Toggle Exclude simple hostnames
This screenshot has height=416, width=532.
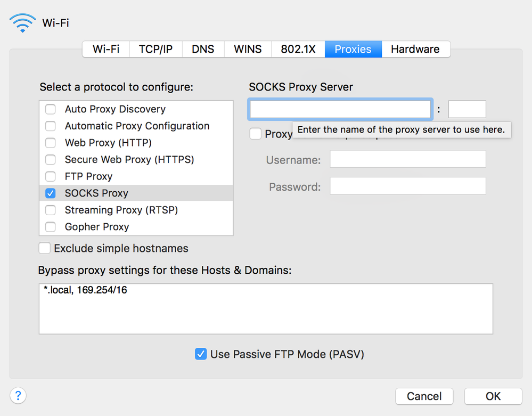pyautogui.click(x=45, y=248)
